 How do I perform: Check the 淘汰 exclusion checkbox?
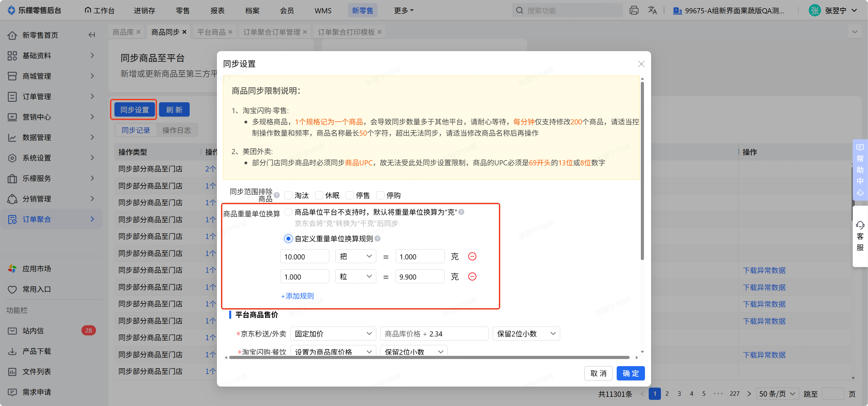tap(288, 195)
